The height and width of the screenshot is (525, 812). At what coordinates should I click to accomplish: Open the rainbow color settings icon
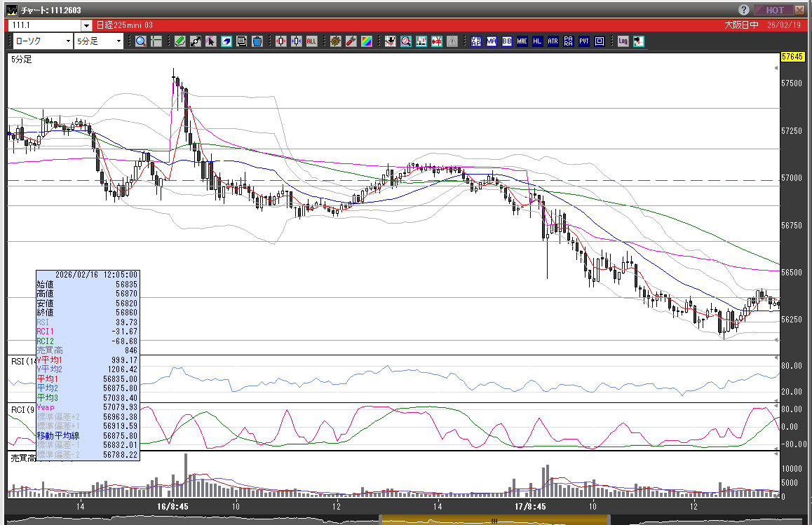(x=366, y=41)
